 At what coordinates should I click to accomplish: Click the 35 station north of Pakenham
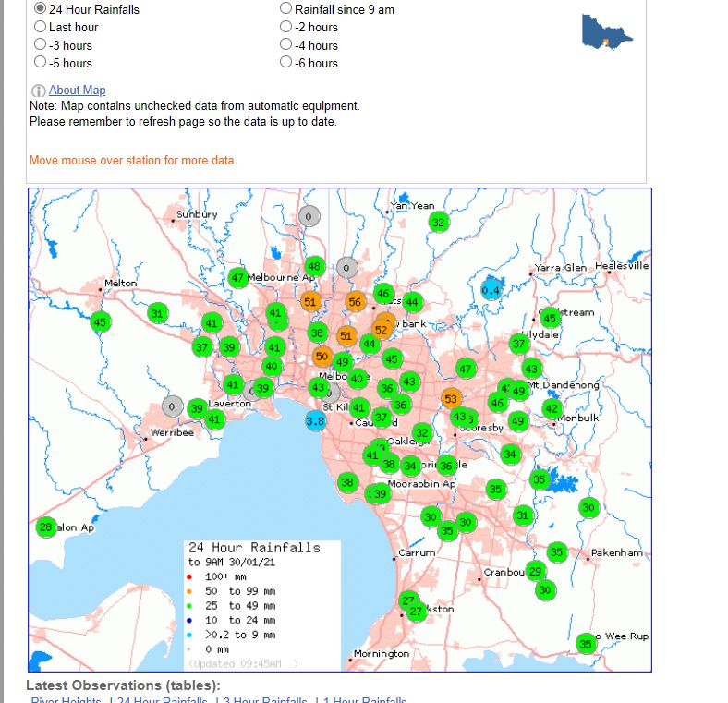coord(557,552)
